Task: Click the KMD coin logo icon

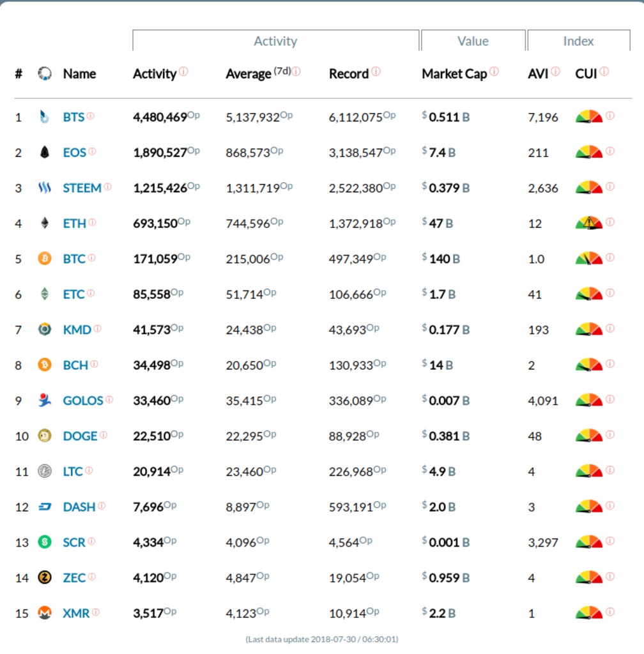Action: 45,330
